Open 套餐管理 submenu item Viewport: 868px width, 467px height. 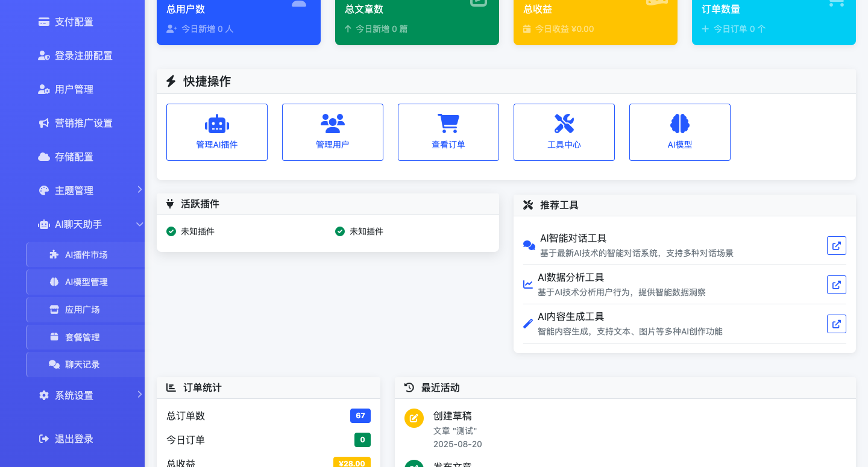pos(85,337)
